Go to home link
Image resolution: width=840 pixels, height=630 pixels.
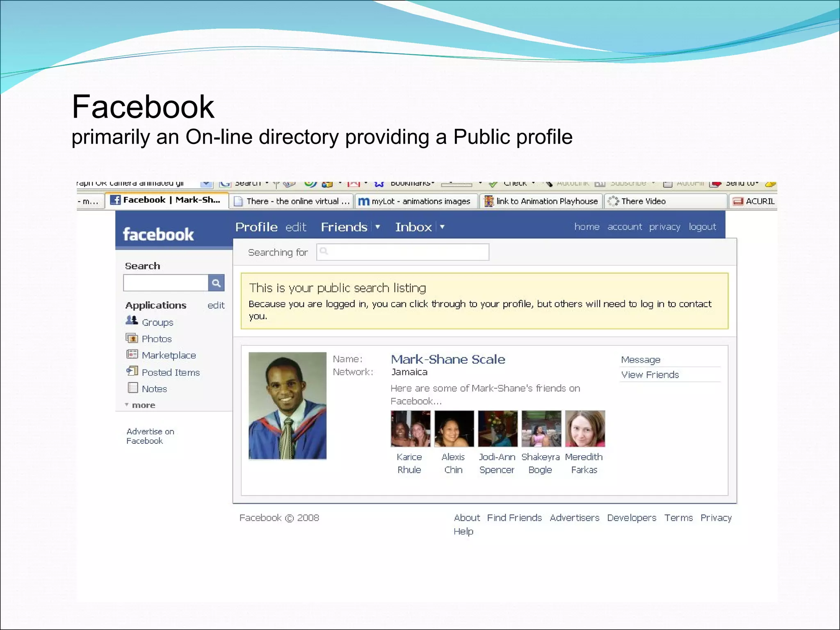[587, 227]
